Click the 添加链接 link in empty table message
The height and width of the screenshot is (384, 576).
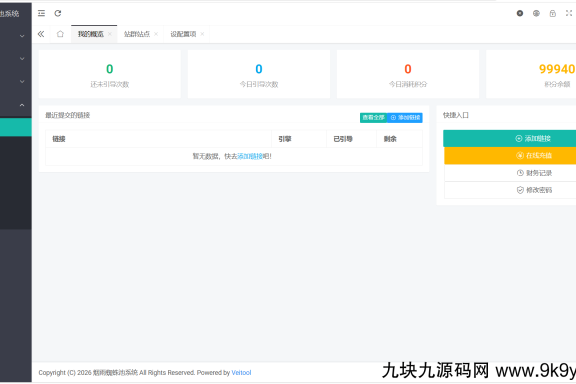pyautogui.click(x=250, y=157)
